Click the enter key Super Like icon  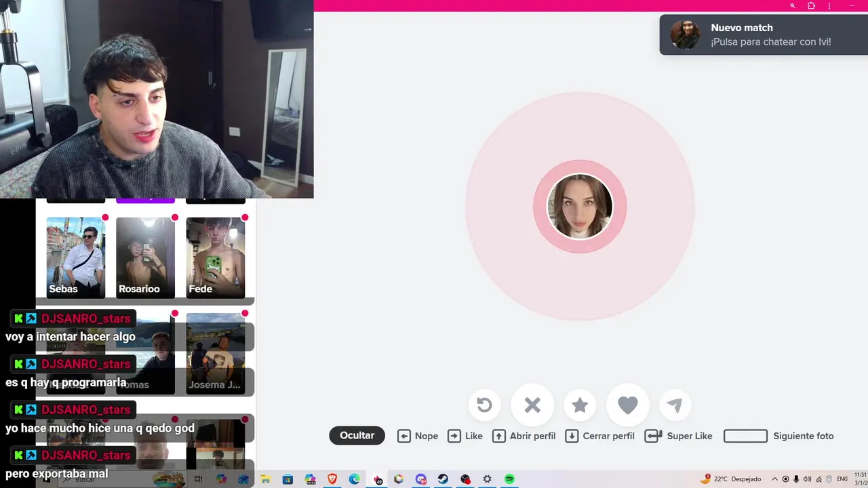pyautogui.click(x=653, y=436)
